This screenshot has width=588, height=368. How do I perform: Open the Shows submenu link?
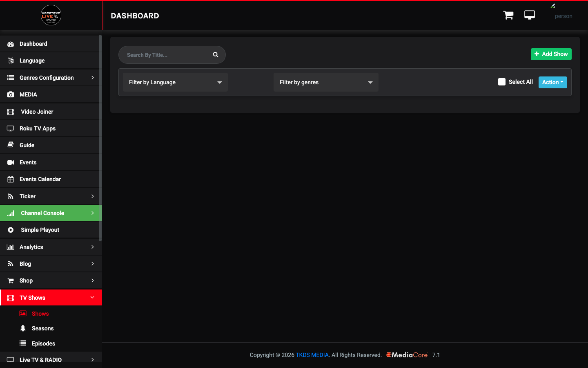pos(40,314)
